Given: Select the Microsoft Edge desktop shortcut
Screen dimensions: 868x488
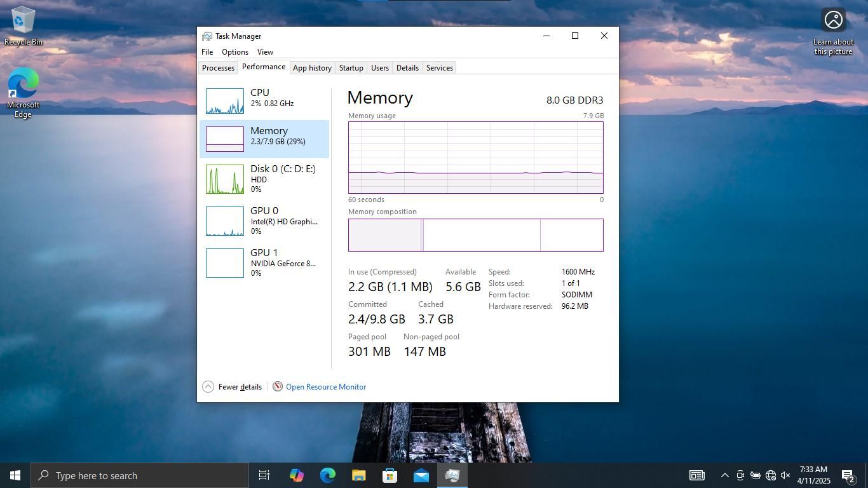Looking at the screenshot, I should tap(24, 92).
